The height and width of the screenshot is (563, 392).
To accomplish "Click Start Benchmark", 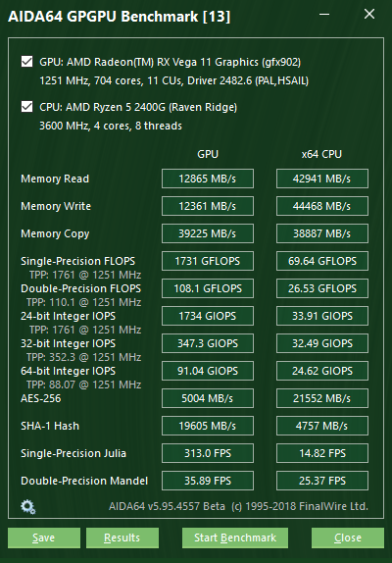I will [x=235, y=537].
